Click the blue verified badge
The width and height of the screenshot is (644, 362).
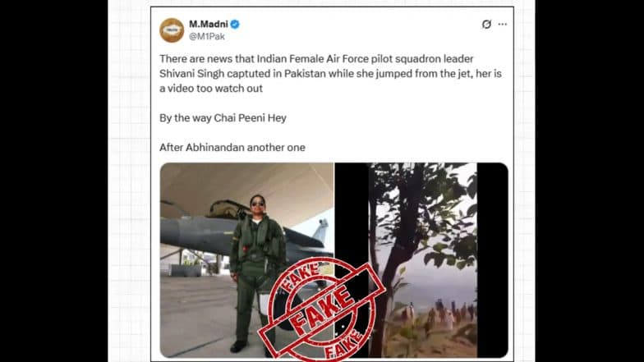click(235, 25)
